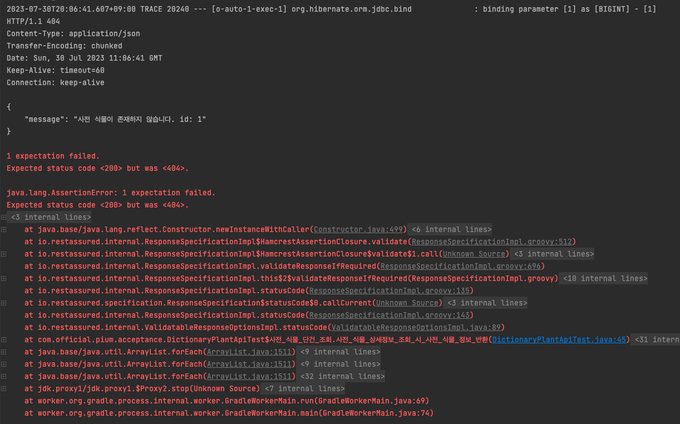Expand gutter fold icon beside Constructor.newInstanceWithCaller line
The height and width of the screenshot is (424, 680).
(x=4, y=229)
